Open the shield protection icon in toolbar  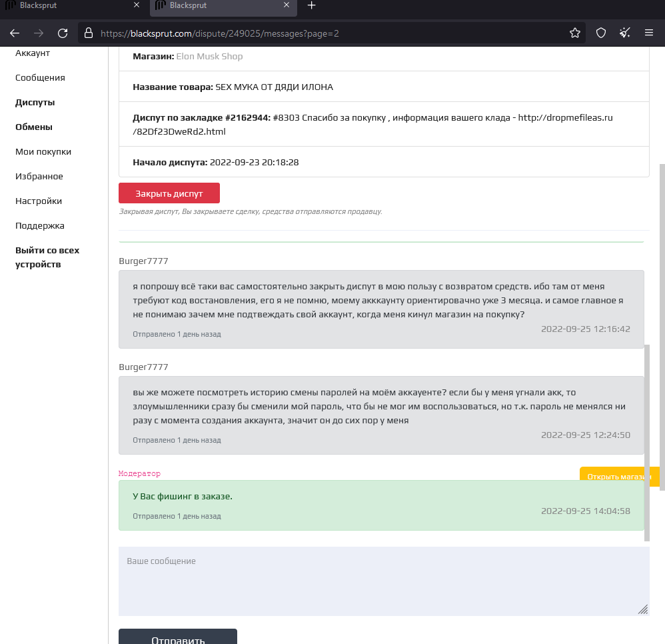click(601, 33)
